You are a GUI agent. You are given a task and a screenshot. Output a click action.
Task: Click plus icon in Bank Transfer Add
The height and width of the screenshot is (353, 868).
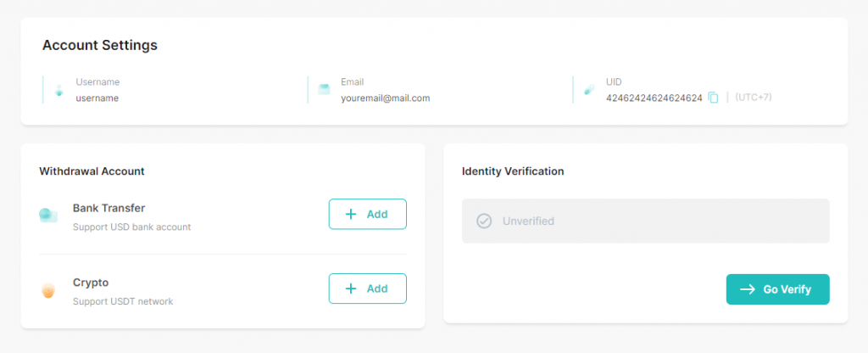[x=350, y=215]
